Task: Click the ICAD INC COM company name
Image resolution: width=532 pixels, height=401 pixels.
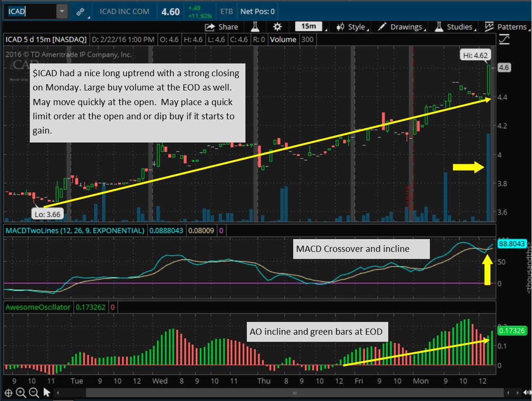Action: 124,11
